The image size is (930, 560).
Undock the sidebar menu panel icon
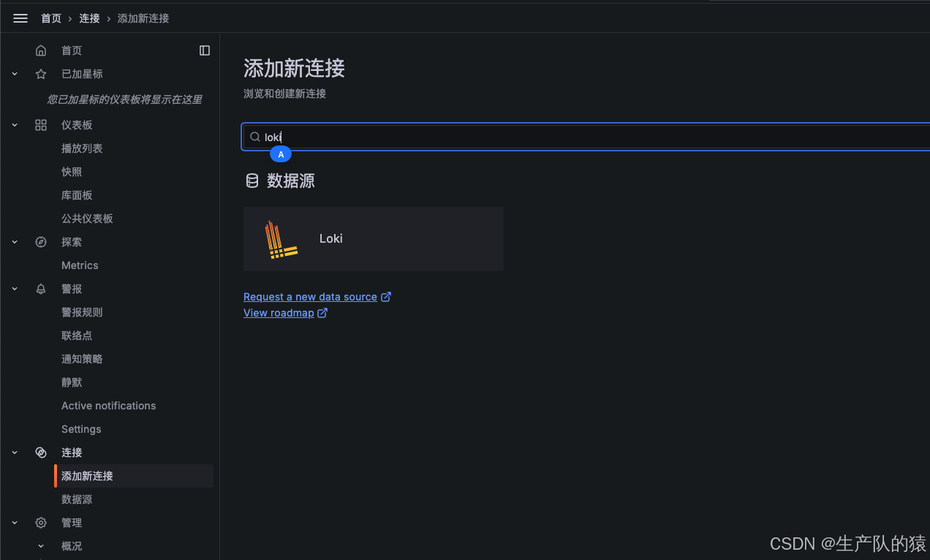(x=205, y=50)
